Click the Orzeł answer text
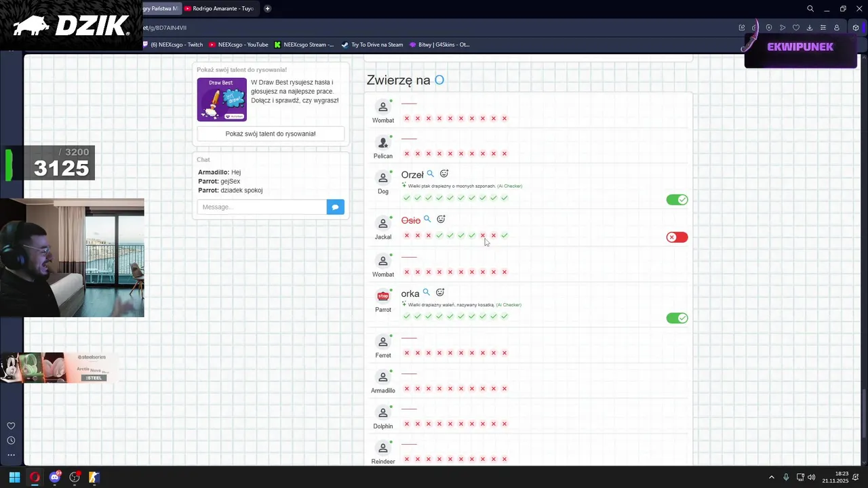The image size is (868, 488). [x=412, y=175]
